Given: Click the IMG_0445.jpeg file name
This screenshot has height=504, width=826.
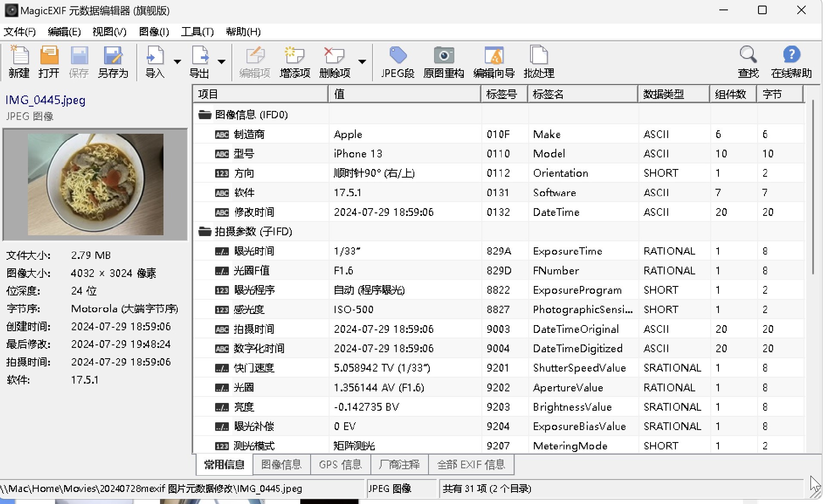Looking at the screenshot, I should point(45,100).
